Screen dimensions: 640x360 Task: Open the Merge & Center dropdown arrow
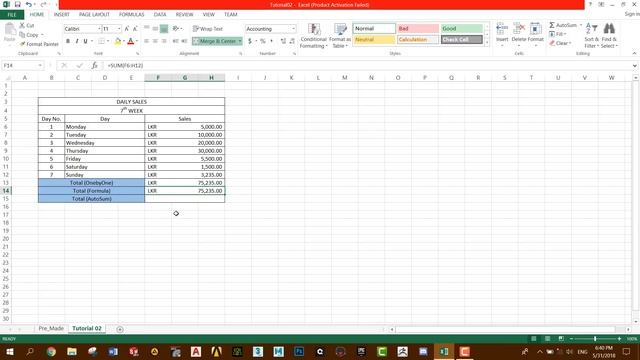tap(240, 41)
